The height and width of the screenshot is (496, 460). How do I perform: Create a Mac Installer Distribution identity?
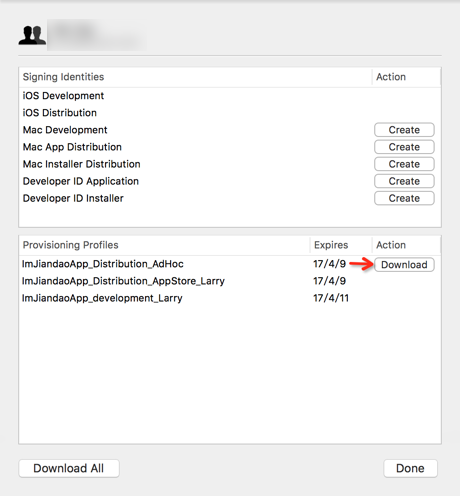pos(404,164)
